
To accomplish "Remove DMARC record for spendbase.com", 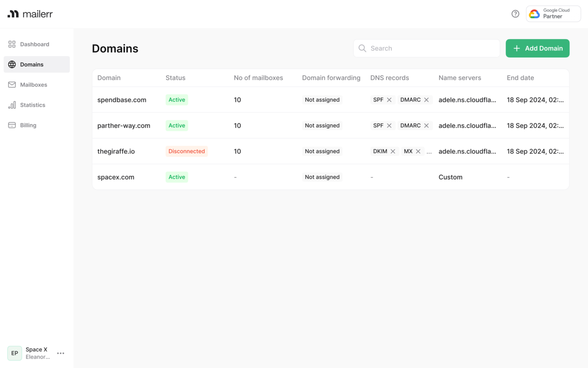I will point(426,100).
